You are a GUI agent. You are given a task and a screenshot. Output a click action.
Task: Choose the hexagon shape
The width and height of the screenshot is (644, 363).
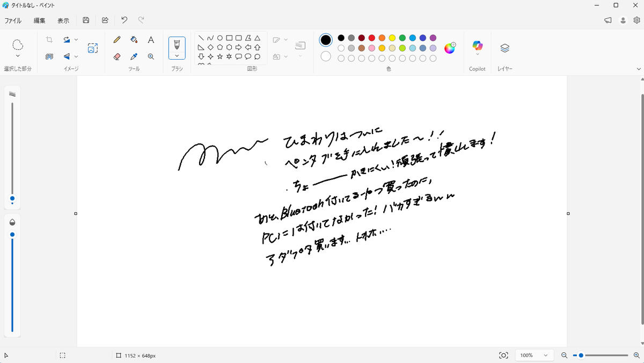coord(229,47)
